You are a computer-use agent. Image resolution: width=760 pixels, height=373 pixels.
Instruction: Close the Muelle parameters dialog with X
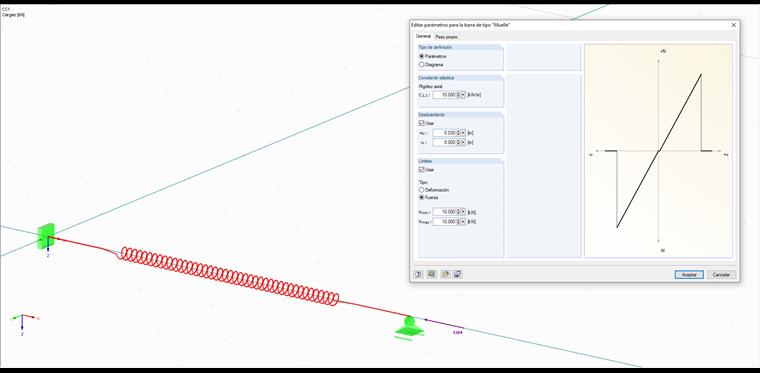coord(733,25)
